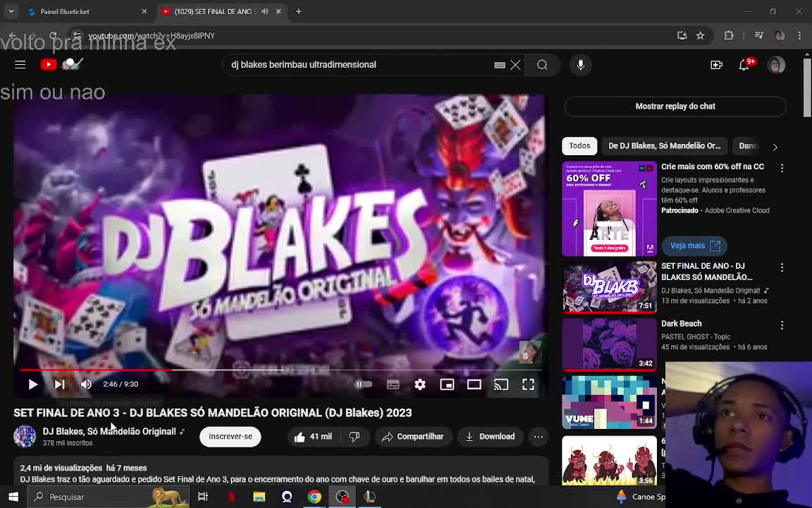Screen dimensions: 812x508
Task: Open Task View on the taskbar
Action: (x=203, y=497)
